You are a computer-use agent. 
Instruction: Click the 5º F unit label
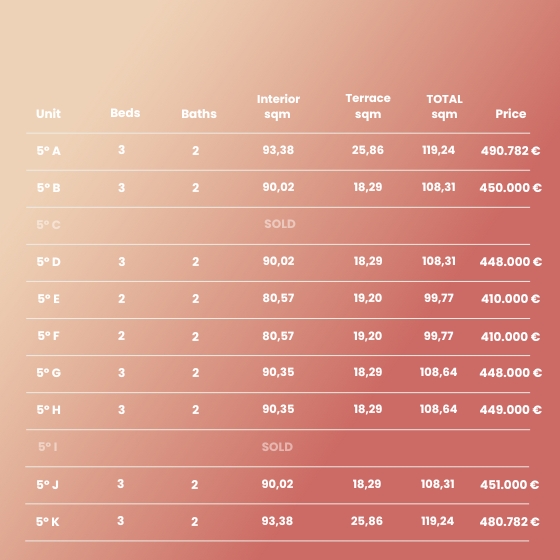49,336
